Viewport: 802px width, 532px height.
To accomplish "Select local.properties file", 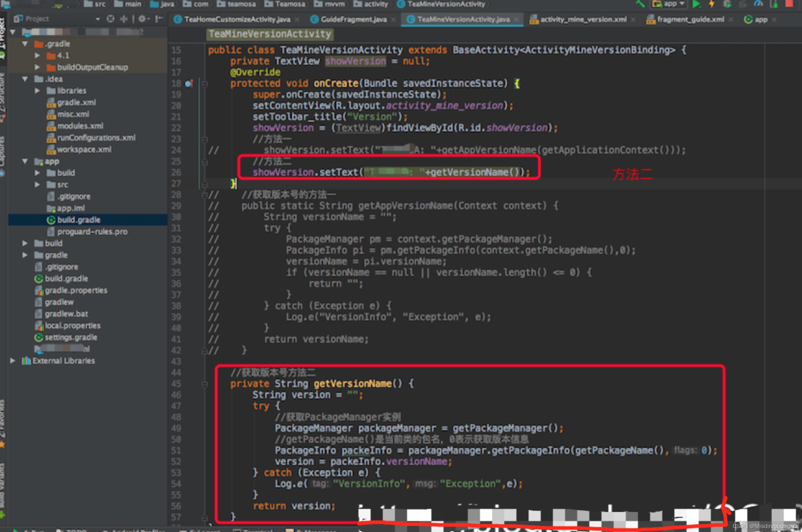I will click(x=72, y=326).
